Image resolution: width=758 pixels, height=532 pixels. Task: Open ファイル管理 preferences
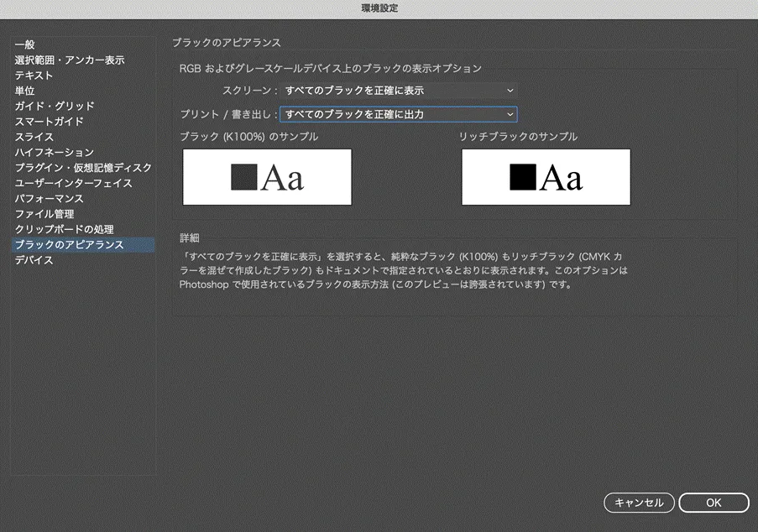44,214
